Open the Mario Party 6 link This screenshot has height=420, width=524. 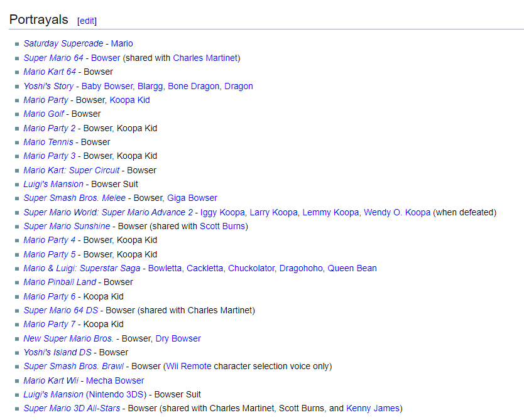(x=50, y=296)
